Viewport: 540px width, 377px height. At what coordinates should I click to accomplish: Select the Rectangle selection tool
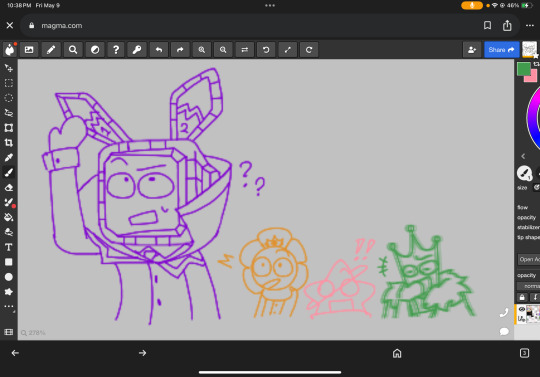click(x=9, y=83)
